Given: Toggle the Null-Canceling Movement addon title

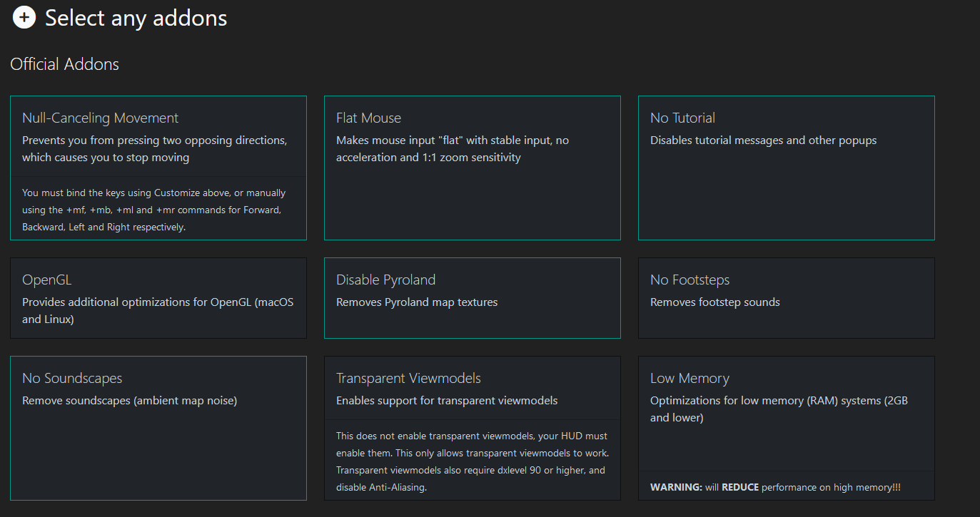Looking at the screenshot, I should (100, 118).
